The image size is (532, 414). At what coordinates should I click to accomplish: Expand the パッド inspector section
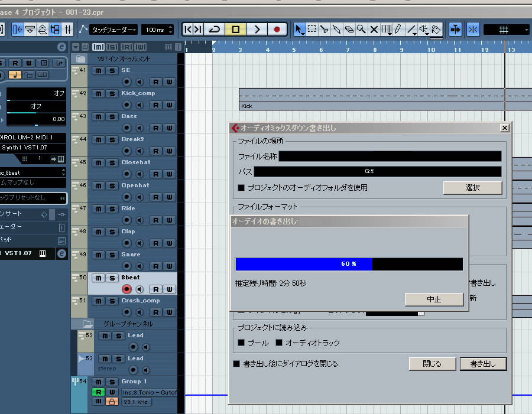pos(33,240)
